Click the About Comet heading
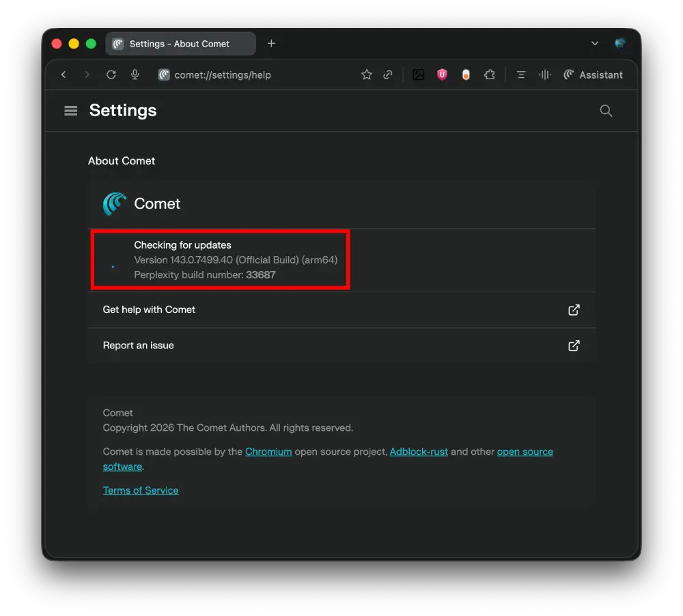 coord(122,160)
